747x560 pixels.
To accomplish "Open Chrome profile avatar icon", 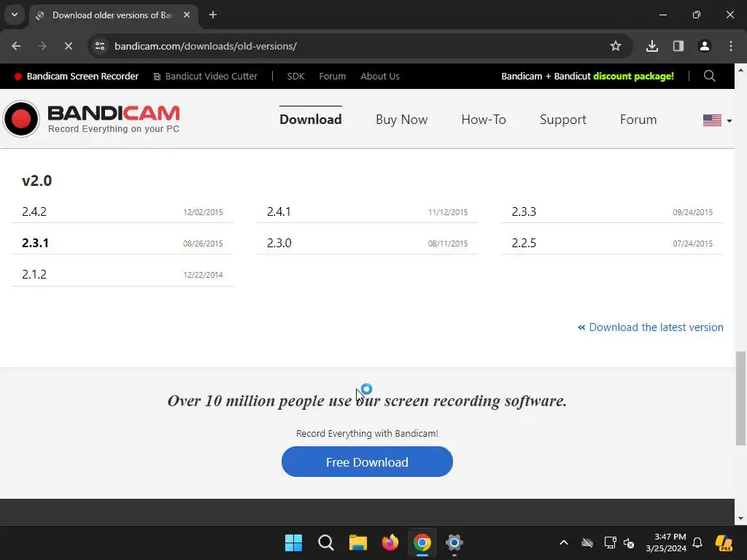I will pyautogui.click(x=705, y=46).
